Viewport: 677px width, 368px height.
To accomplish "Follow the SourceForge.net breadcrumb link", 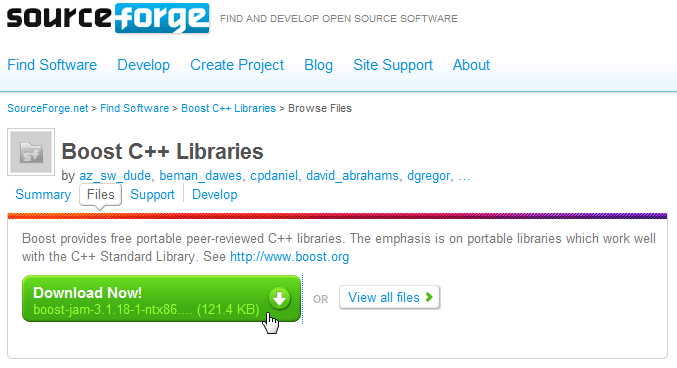I will pyautogui.click(x=47, y=108).
